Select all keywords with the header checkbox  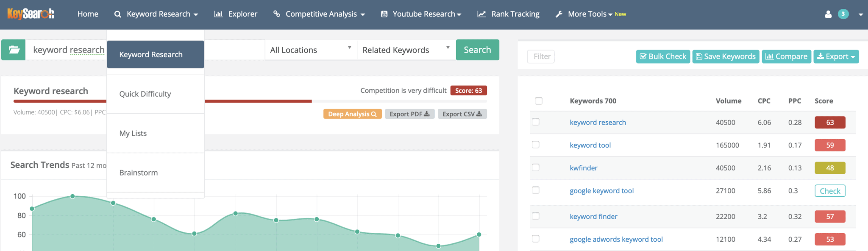(539, 101)
